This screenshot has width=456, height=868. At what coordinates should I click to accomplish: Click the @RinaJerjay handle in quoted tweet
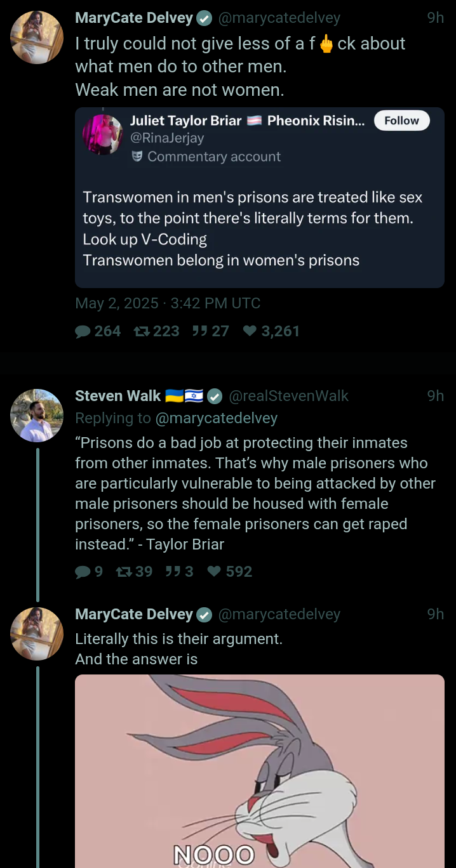point(166,138)
